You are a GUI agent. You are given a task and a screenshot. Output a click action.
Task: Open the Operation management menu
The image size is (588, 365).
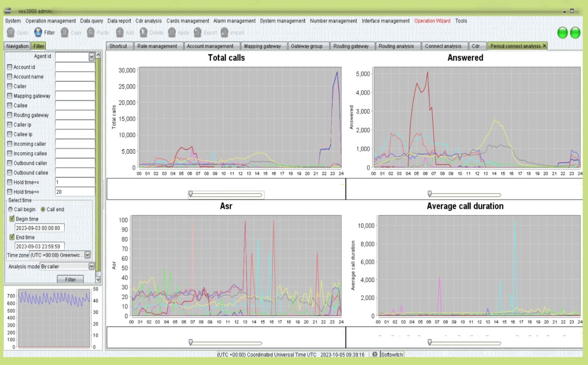click(50, 21)
